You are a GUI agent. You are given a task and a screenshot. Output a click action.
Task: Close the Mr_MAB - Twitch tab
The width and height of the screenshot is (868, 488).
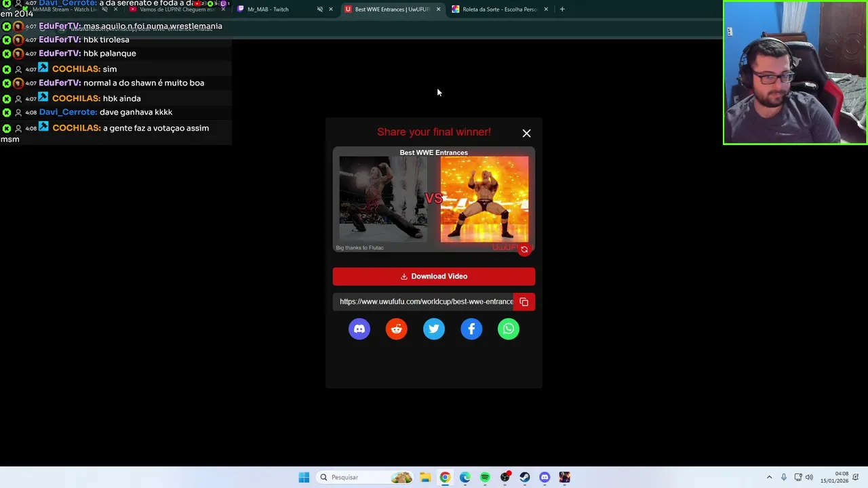coord(331,9)
